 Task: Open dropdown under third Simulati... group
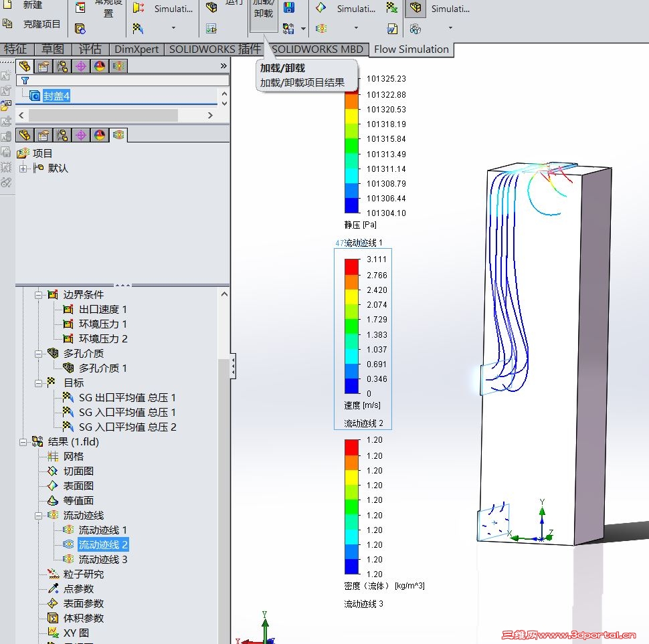pyautogui.click(x=450, y=27)
